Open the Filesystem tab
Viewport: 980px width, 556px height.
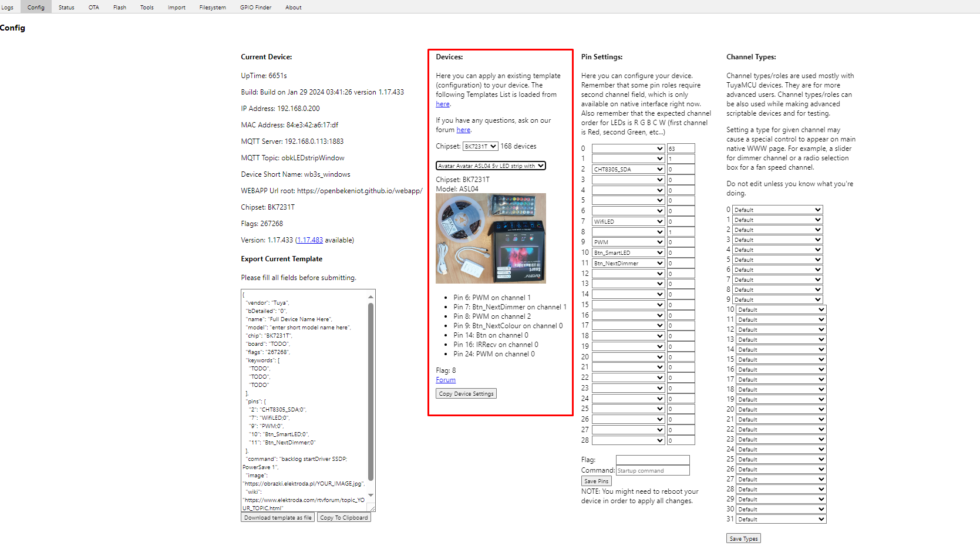pos(213,7)
